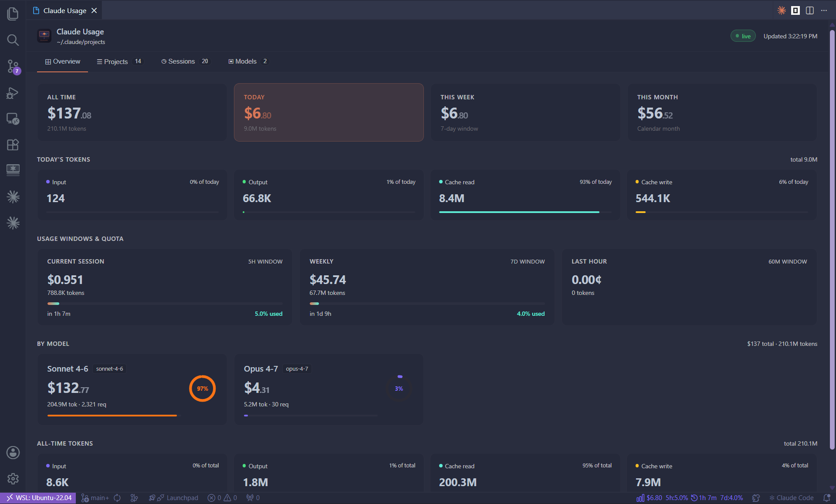Image resolution: width=836 pixels, height=504 pixels.
Task: Switch to the Overview tab
Action: (x=63, y=61)
